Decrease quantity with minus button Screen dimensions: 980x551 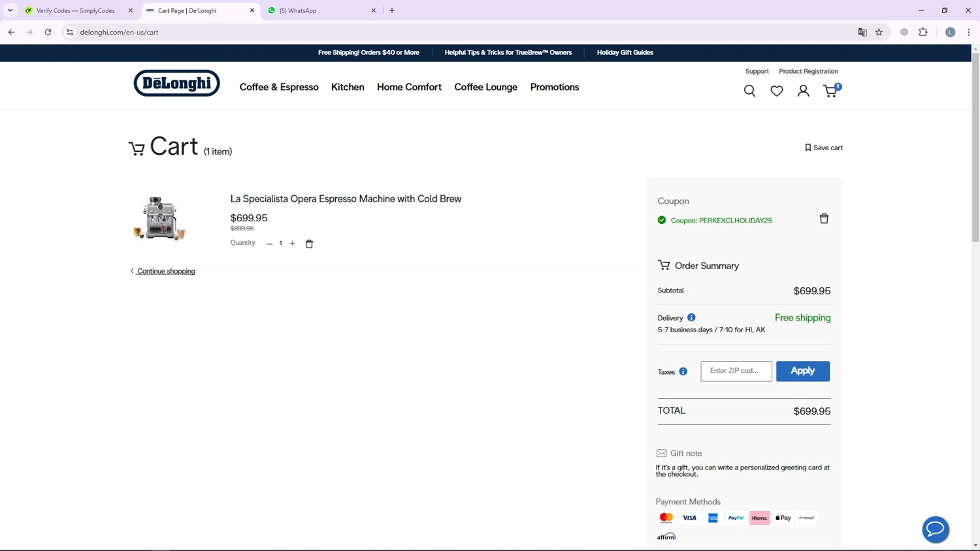269,244
